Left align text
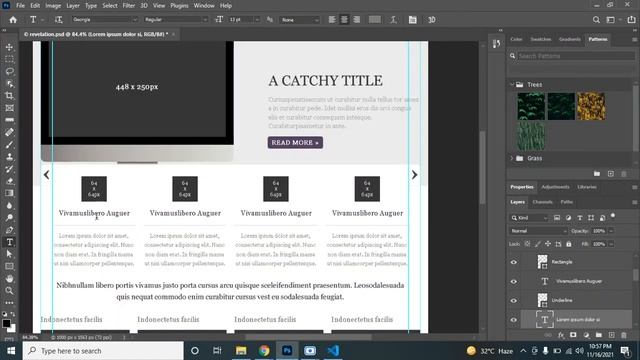This screenshot has height=360, width=640. 332,20
